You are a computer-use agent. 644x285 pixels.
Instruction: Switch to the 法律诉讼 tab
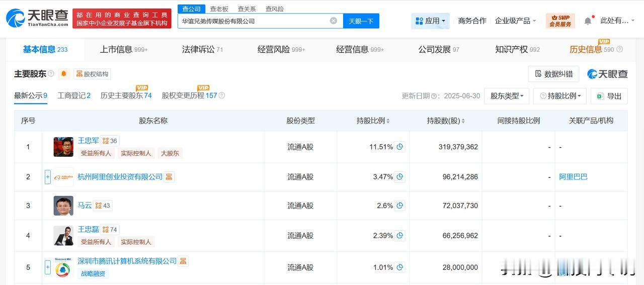click(x=203, y=49)
